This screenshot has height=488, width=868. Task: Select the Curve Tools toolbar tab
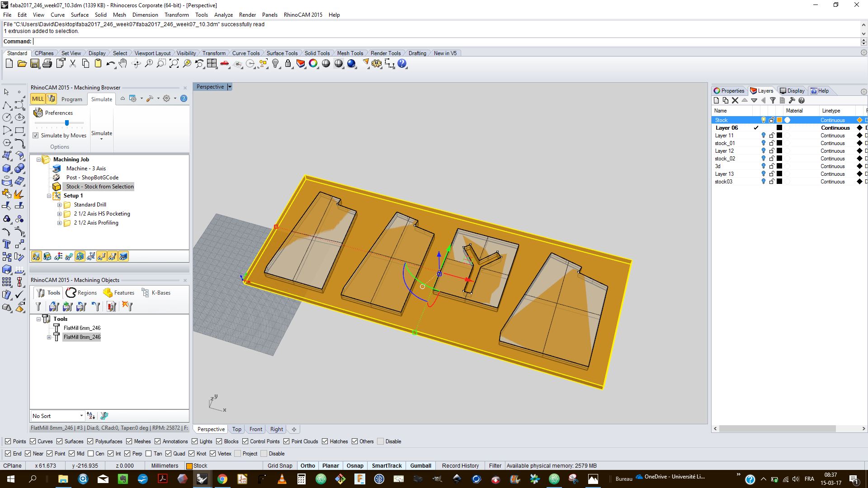246,53
